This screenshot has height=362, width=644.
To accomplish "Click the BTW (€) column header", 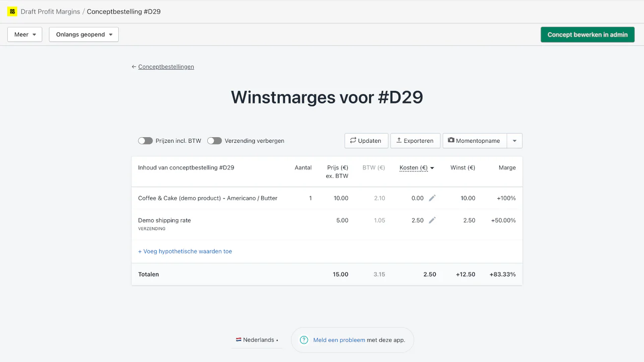I will coord(374,167).
